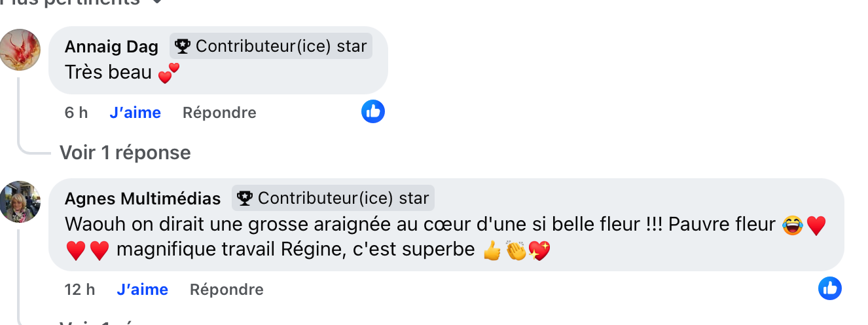Click "Répondre" under Agnes Multimédias' comment
868x325 pixels.
tap(226, 290)
